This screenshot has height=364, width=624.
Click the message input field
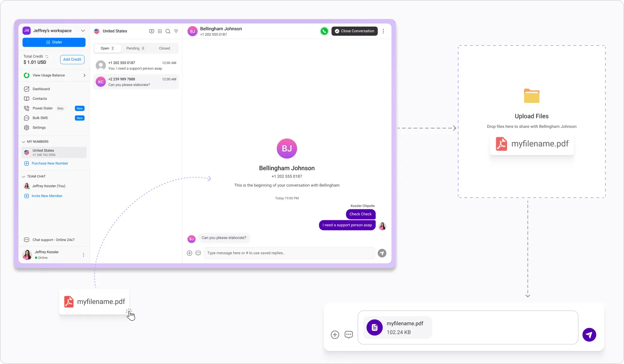click(289, 253)
